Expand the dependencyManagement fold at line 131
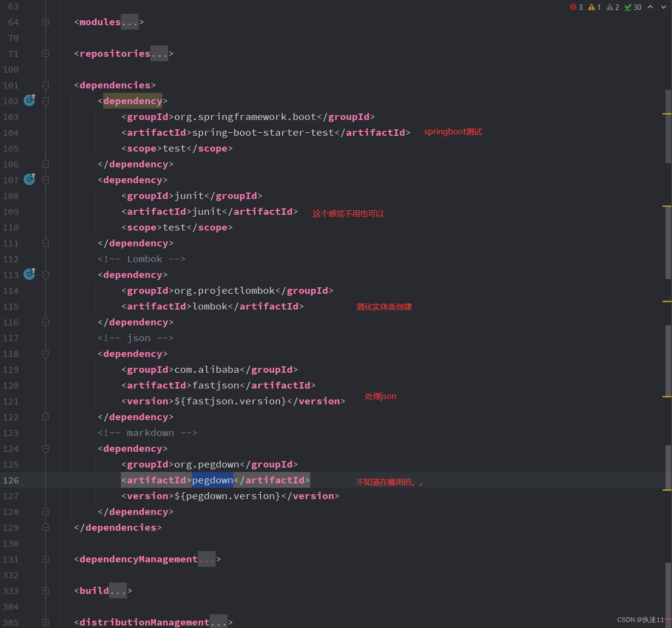The width and height of the screenshot is (672, 628). point(45,559)
